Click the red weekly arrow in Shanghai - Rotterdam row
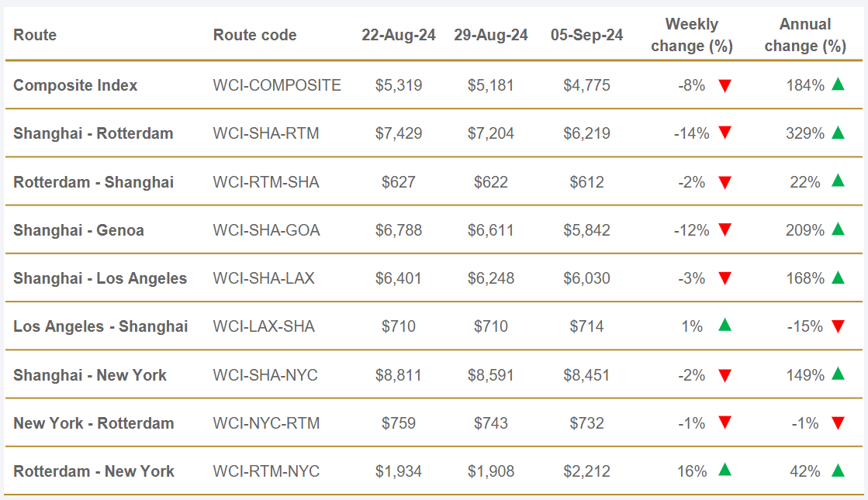 pyautogui.click(x=725, y=134)
